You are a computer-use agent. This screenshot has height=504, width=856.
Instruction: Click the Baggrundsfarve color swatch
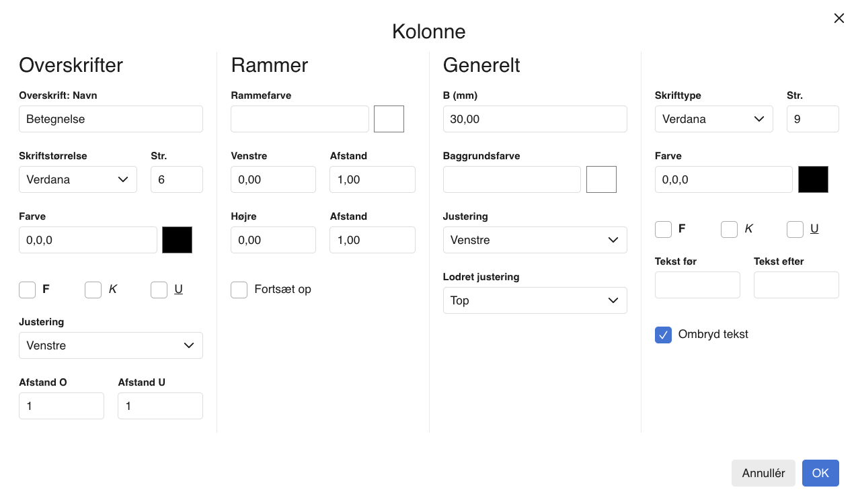[600, 179]
